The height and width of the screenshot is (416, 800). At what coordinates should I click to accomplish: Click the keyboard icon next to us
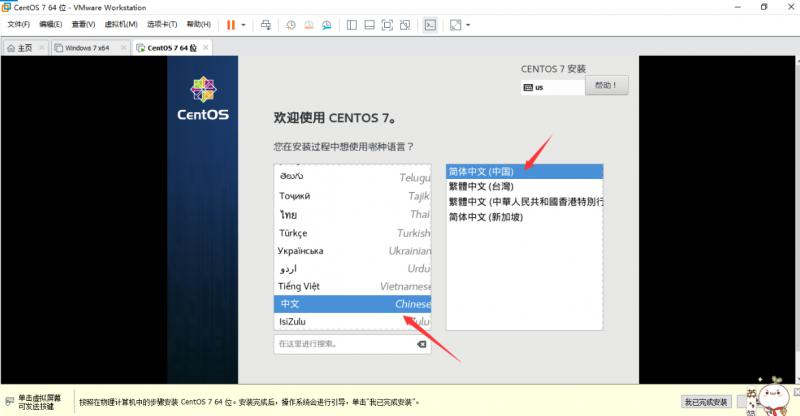(528, 87)
